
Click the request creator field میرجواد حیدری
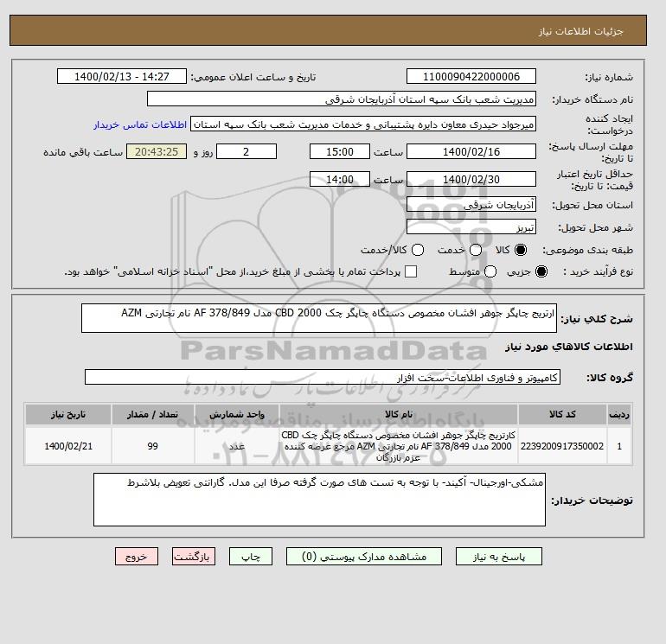363,124
